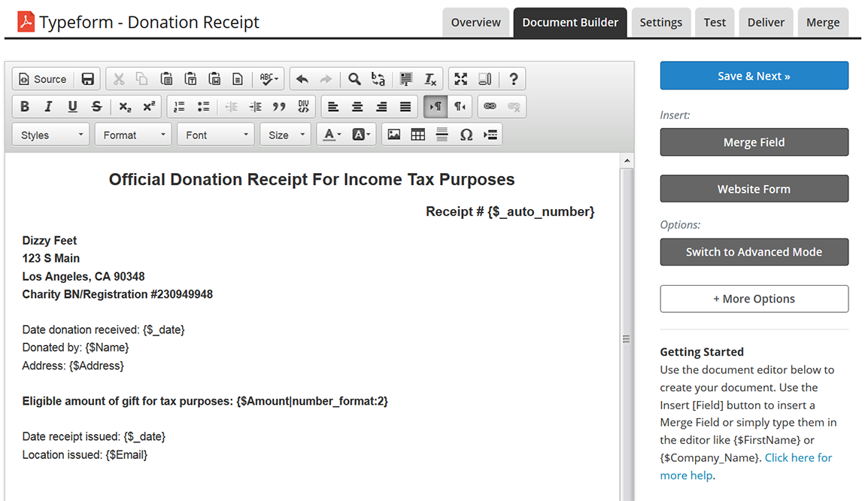Click the Save & Next button
The image size is (868, 501).
[x=754, y=76]
